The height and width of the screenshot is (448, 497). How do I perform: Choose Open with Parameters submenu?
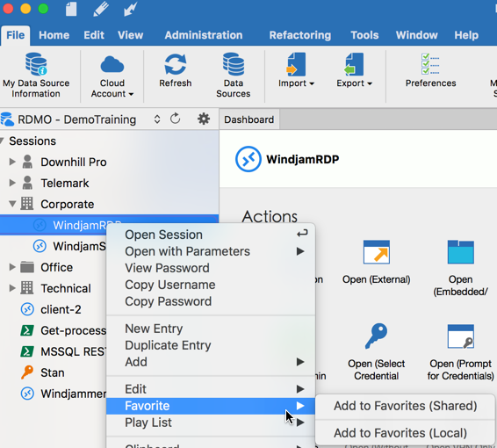point(211,251)
